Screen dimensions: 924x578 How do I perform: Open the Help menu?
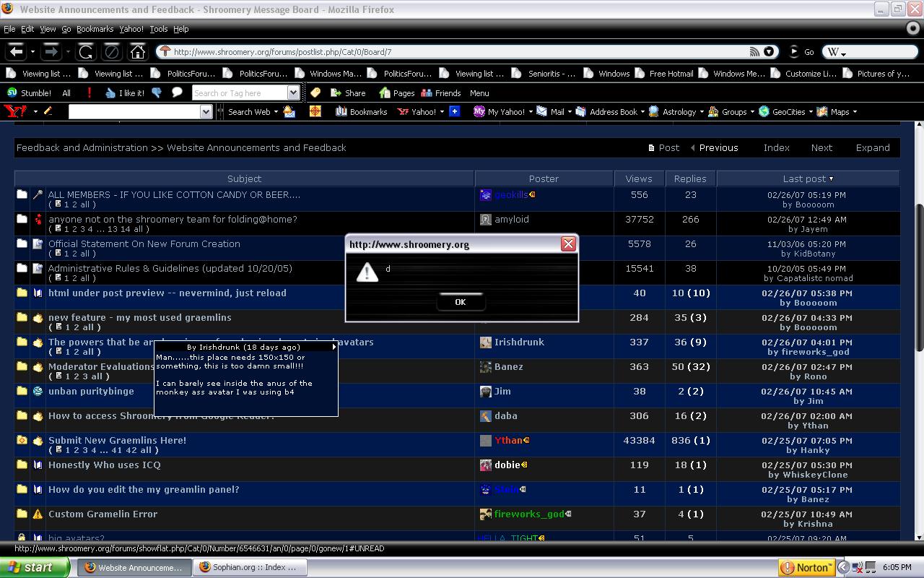click(x=180, y=29)
